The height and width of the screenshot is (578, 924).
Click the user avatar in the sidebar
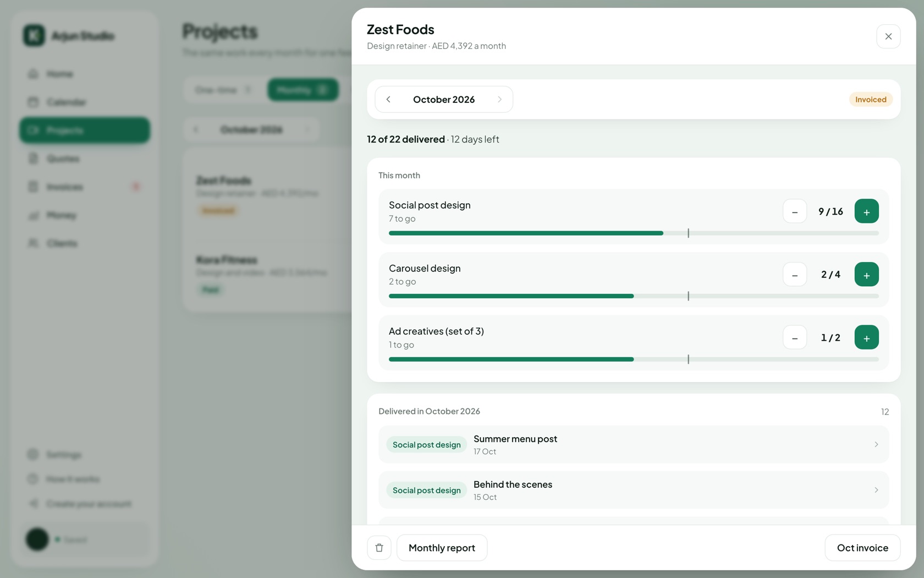pyautogui.click(x=37, y=539)
